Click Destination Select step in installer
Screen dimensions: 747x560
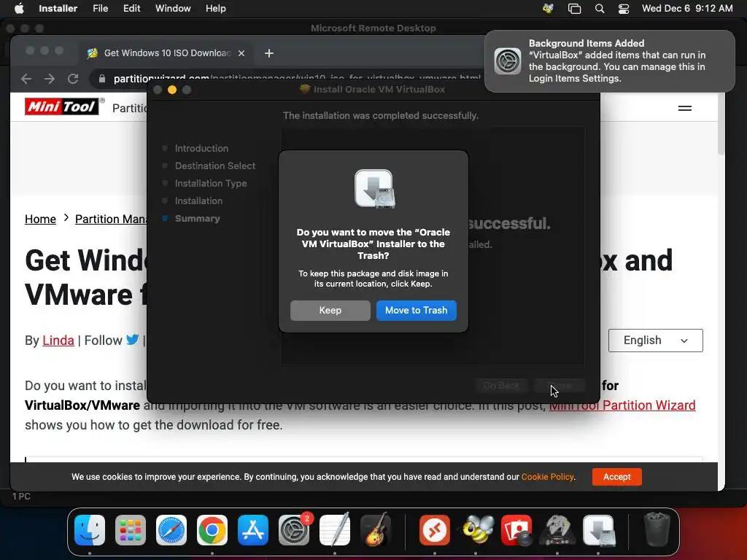[x=215, y=166]
